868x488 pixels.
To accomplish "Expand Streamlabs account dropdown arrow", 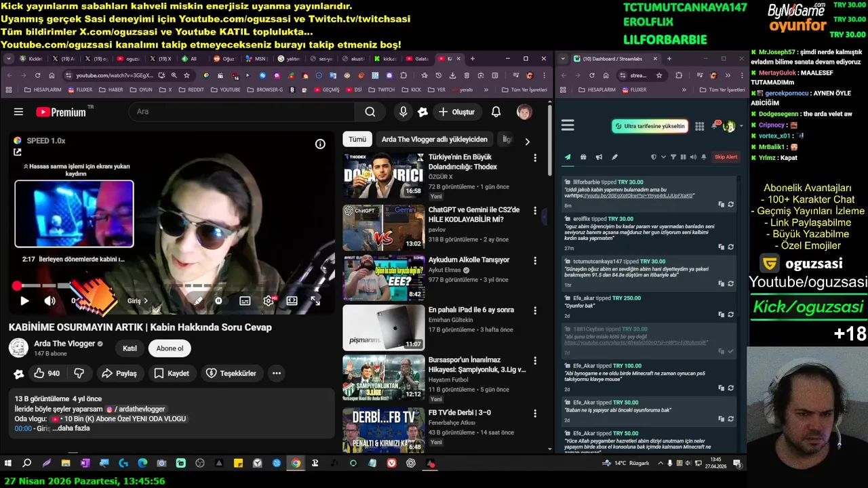I will [741, 126].
